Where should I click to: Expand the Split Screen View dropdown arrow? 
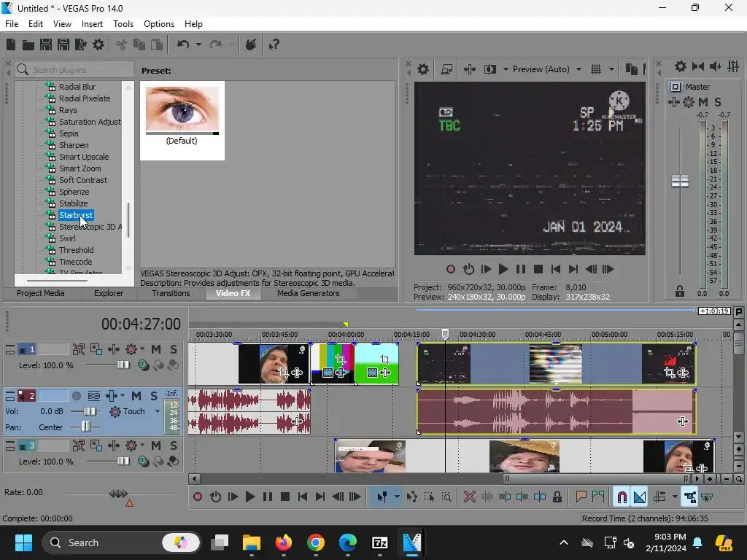click(x=506, y=69)
